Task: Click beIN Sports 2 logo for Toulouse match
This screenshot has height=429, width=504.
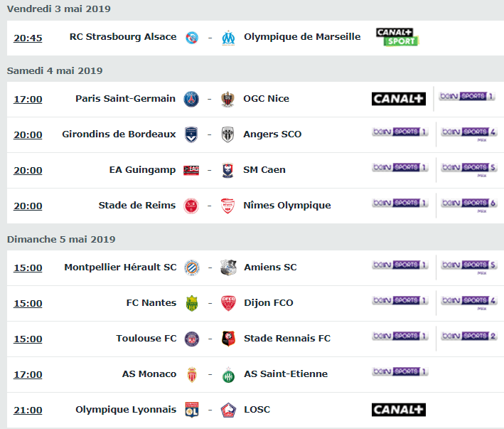Action: (469, 336)
